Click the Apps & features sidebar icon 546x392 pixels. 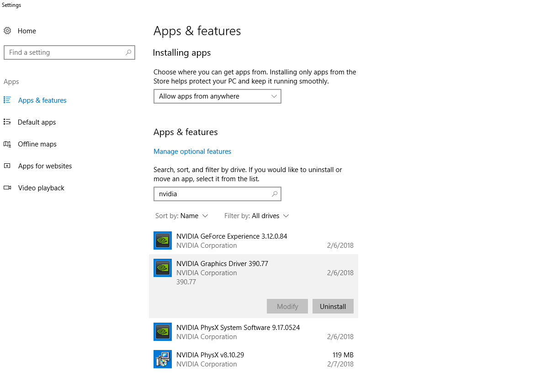pos(7,100)
